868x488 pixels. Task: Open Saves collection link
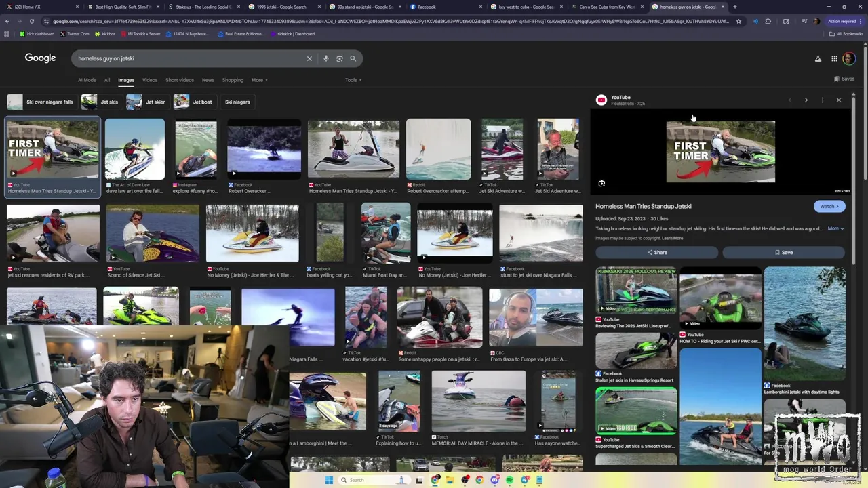pos(844,79)
